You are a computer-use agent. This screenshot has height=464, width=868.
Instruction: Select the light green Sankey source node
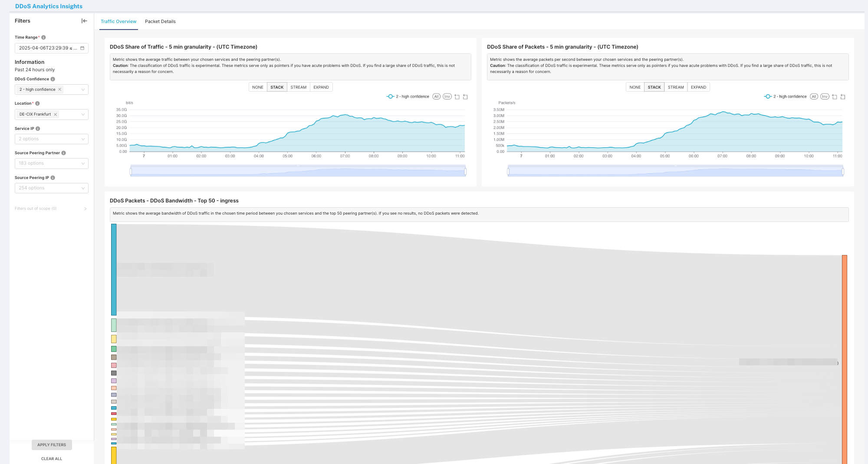point(114,325)
